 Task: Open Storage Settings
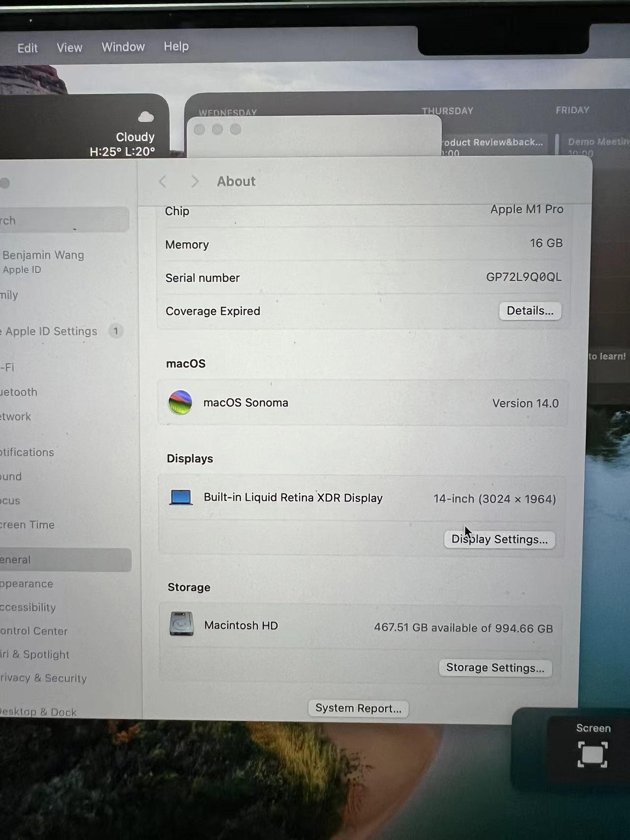[495, 668]
